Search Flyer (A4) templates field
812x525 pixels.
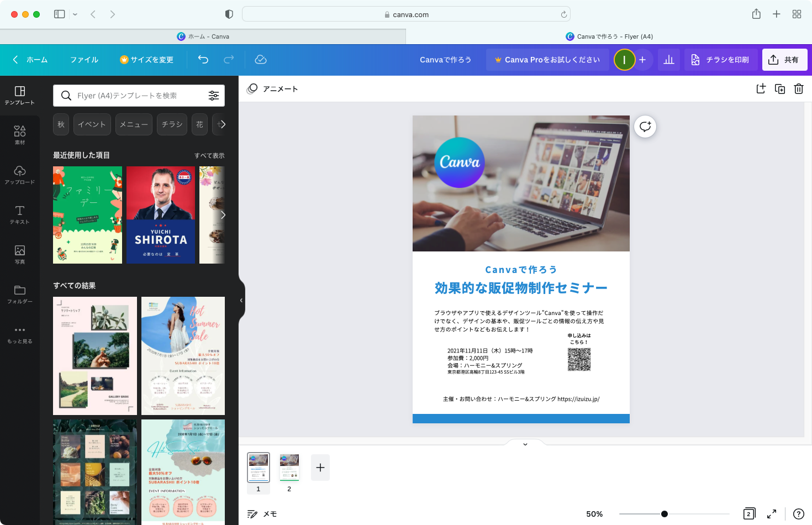click(139, 96)
